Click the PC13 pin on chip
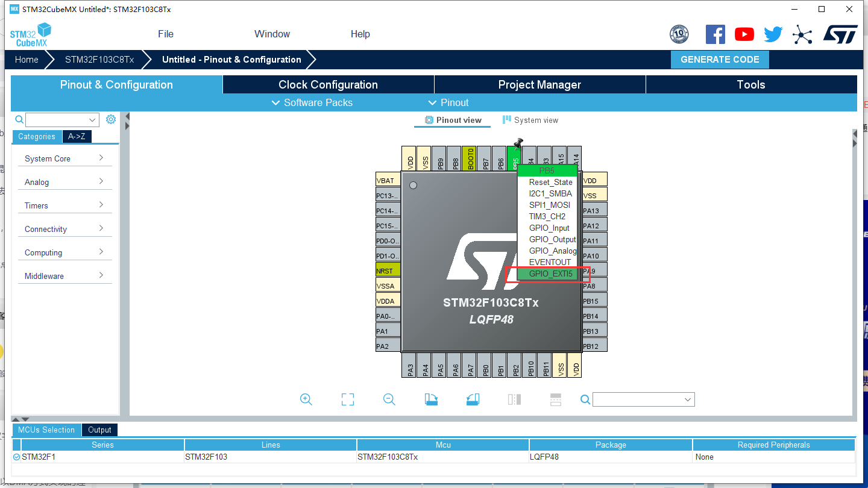868x488 pixels. coord(388,195)
